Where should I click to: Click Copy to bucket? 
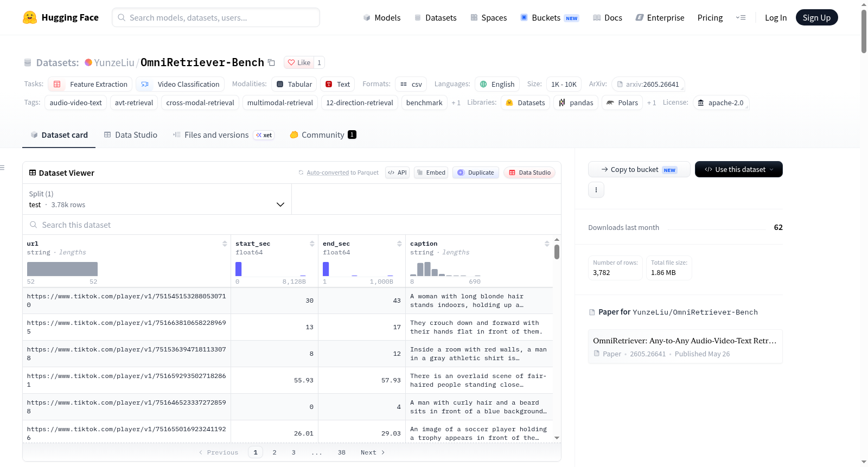pyautogui.click(x=639, y=169)
